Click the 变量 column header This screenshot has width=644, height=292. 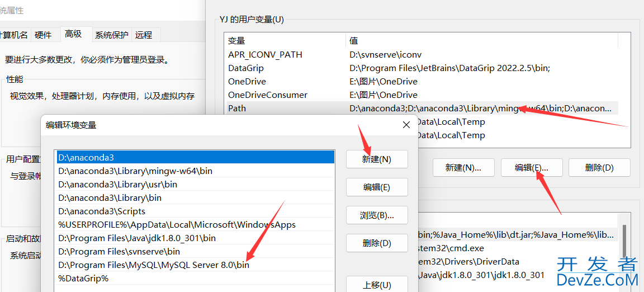click(286, 41)
